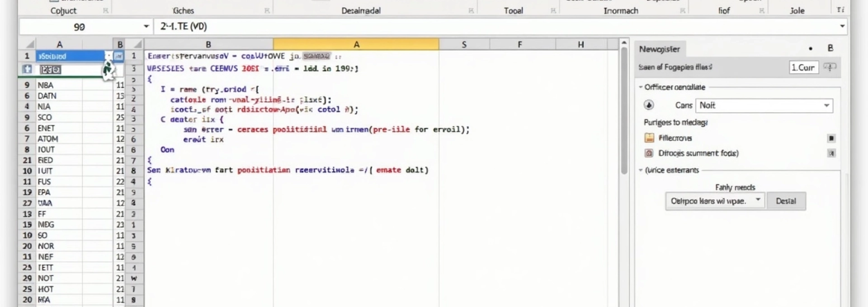
Task: Open the Inormach group dialog launcher
Action: [x=683, y=10]
